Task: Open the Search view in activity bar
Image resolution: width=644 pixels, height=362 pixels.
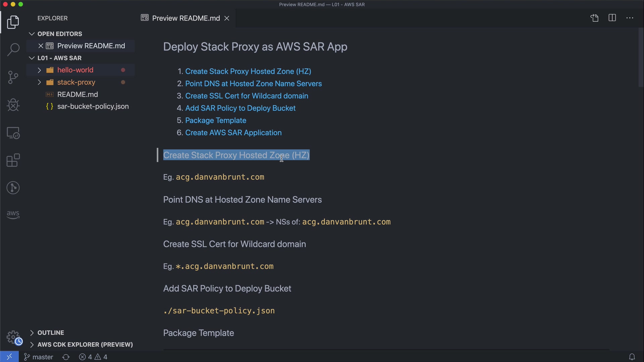Action: click(x=13, y=50)
